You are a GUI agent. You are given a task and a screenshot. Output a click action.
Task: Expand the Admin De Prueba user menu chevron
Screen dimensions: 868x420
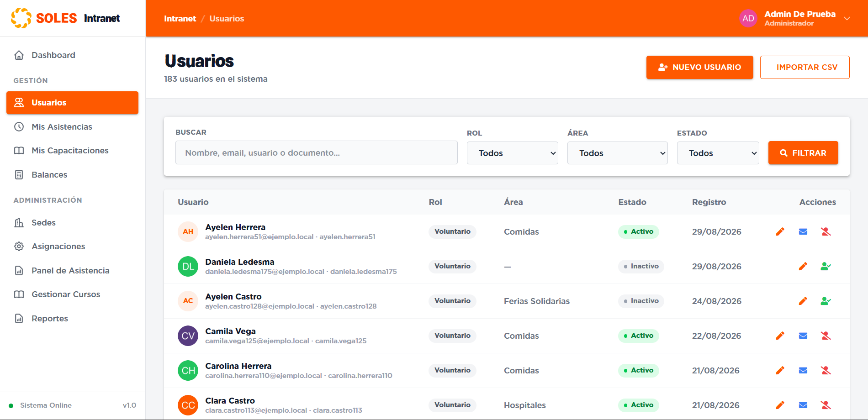coord(847,19)
